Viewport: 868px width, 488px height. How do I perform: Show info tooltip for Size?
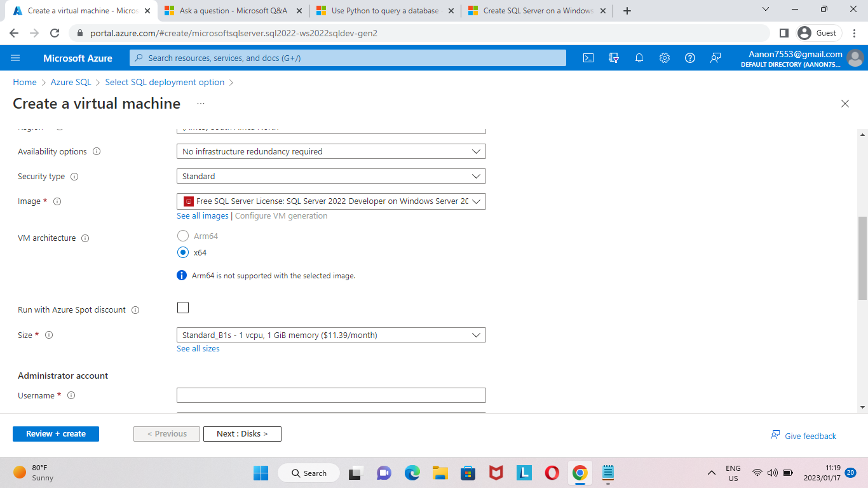point(49,335)
